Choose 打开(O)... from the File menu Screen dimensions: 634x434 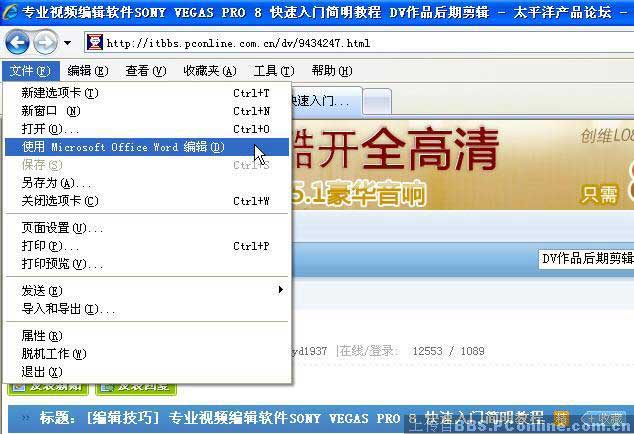pyautogui.click(x=147, y=129)
